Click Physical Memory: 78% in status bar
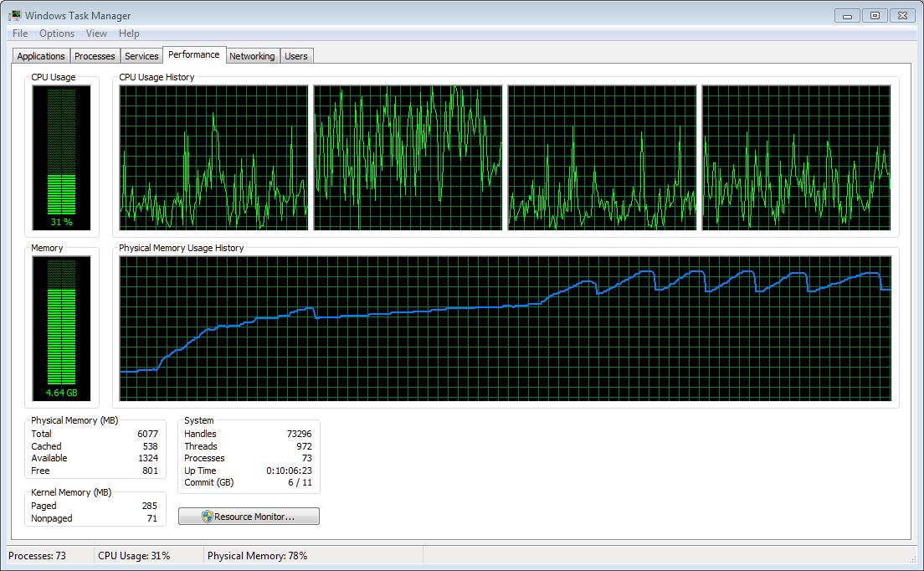Viewport: 924px width, 571px height. [x=257, y=556]
